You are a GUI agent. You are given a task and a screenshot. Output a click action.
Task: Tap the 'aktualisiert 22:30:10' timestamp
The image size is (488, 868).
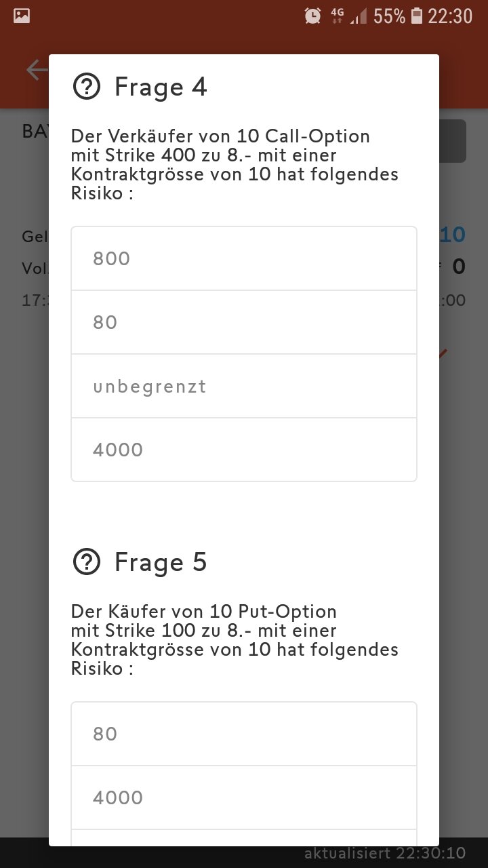pyautogui.click(x=384, y=853)
